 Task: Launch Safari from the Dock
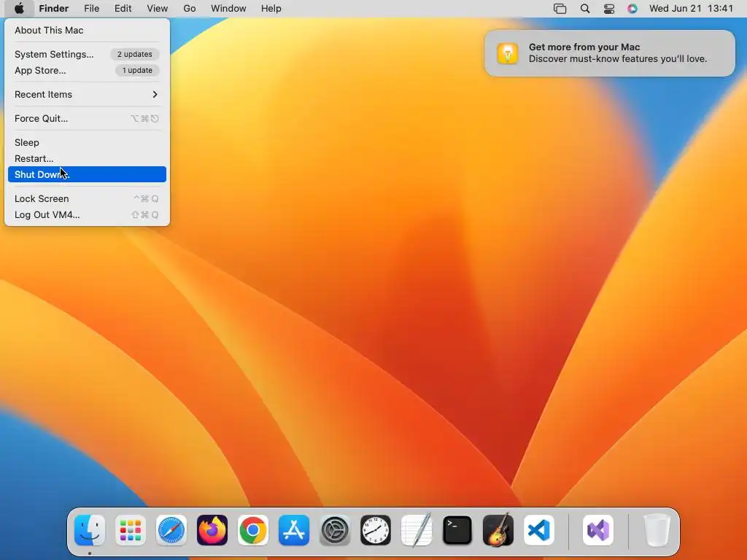(171, 530)
